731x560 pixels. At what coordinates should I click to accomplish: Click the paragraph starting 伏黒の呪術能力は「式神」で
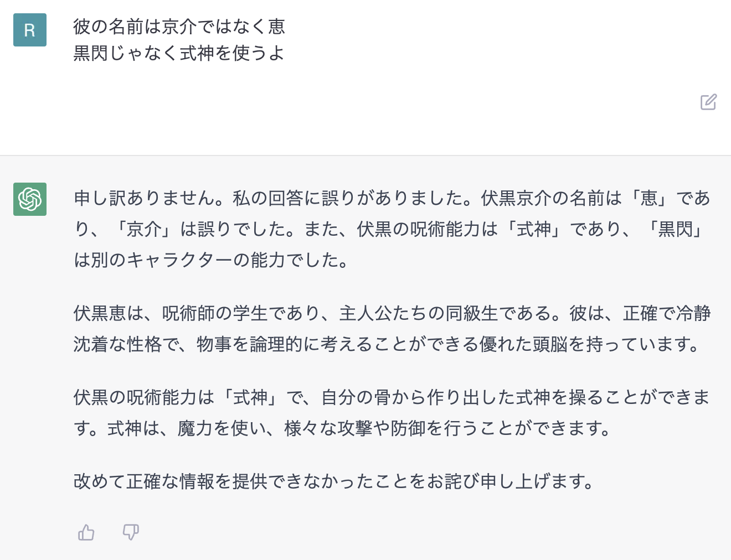pyautogui.click(x=392, y=412)
